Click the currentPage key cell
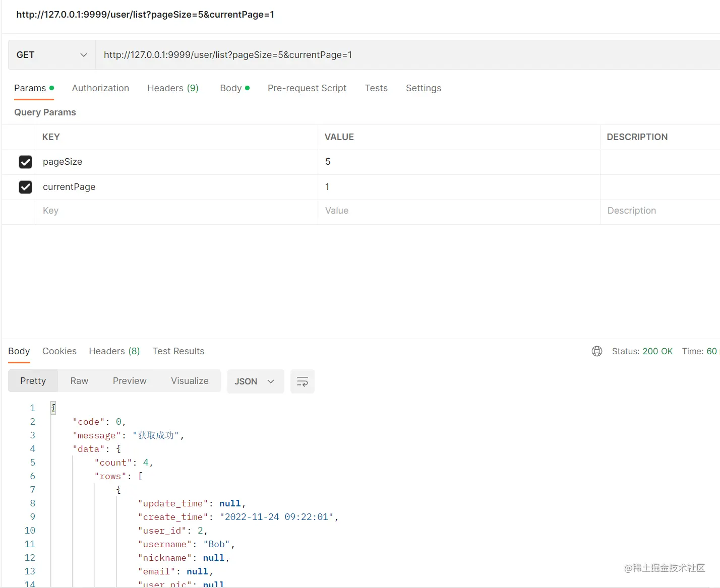Viewport: 720px width, 588px height. (x=177, y=187)
